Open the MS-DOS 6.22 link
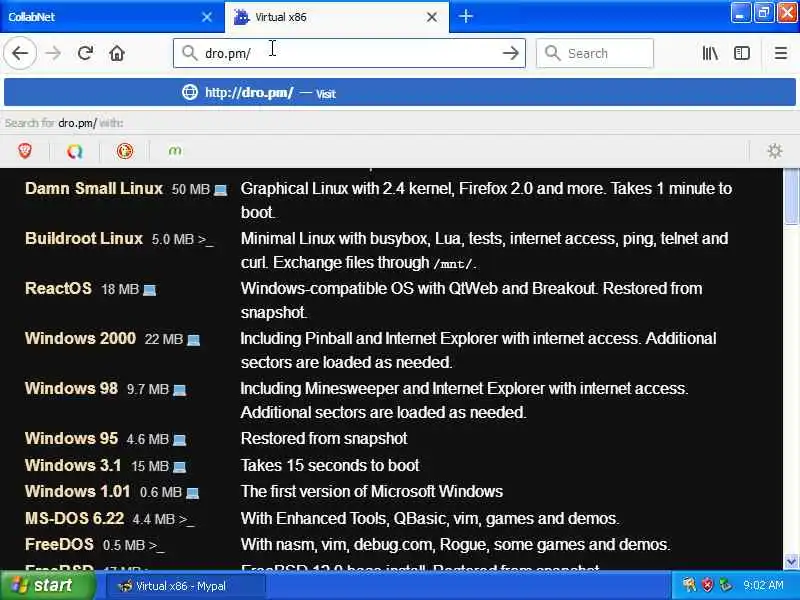Screen dimensions: 800x600 [74, 518]
